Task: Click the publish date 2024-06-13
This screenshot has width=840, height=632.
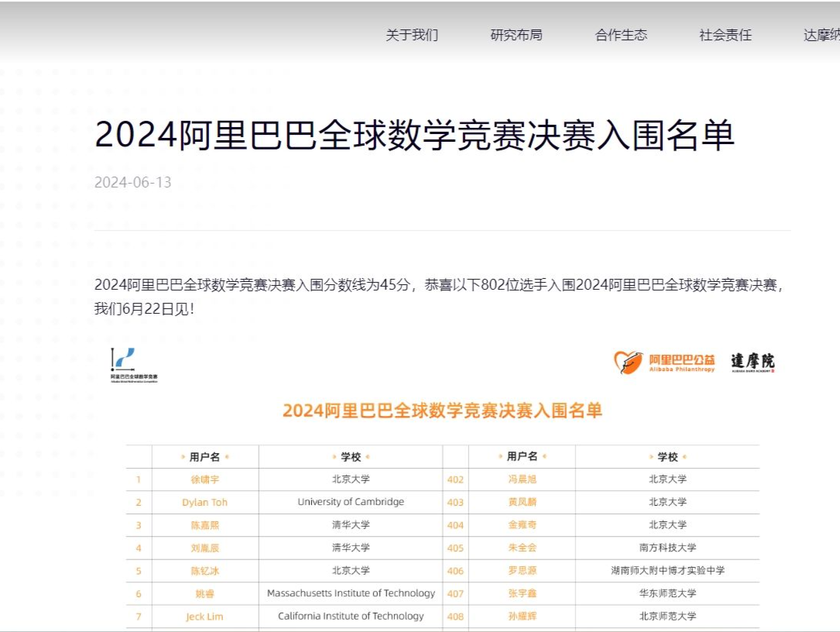Action: coord(133,182)
